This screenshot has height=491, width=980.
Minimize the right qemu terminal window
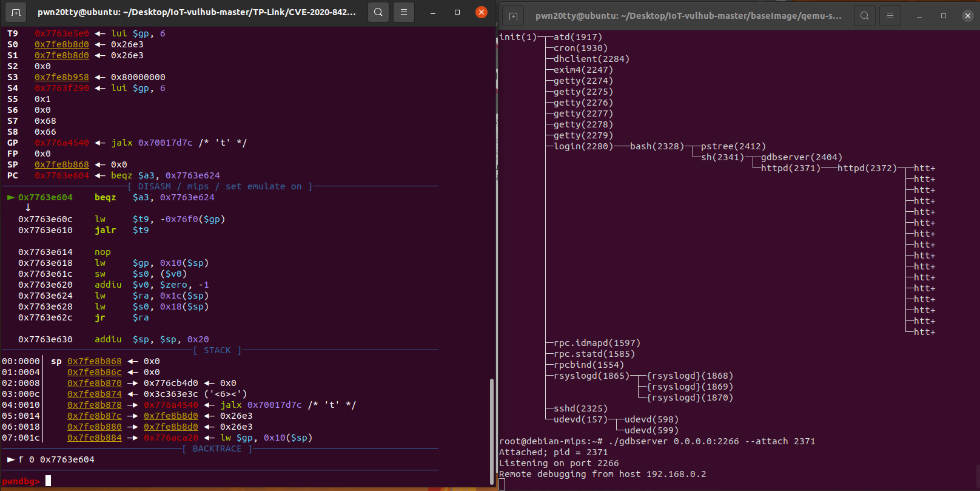click(x=919, y=16)
